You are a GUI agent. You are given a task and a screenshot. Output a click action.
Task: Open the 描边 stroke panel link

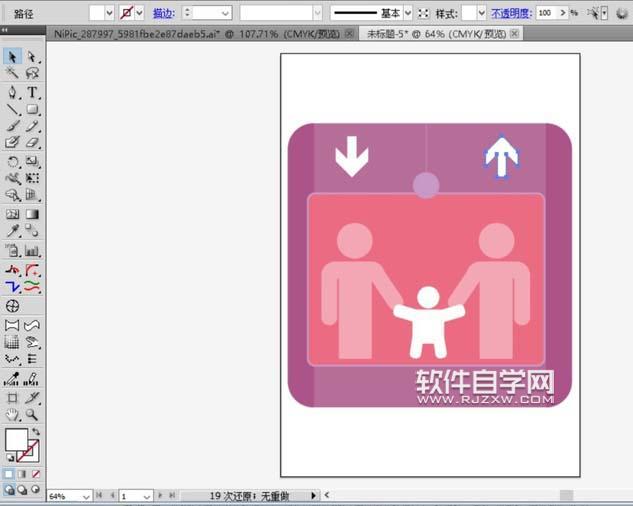[164, 13]
